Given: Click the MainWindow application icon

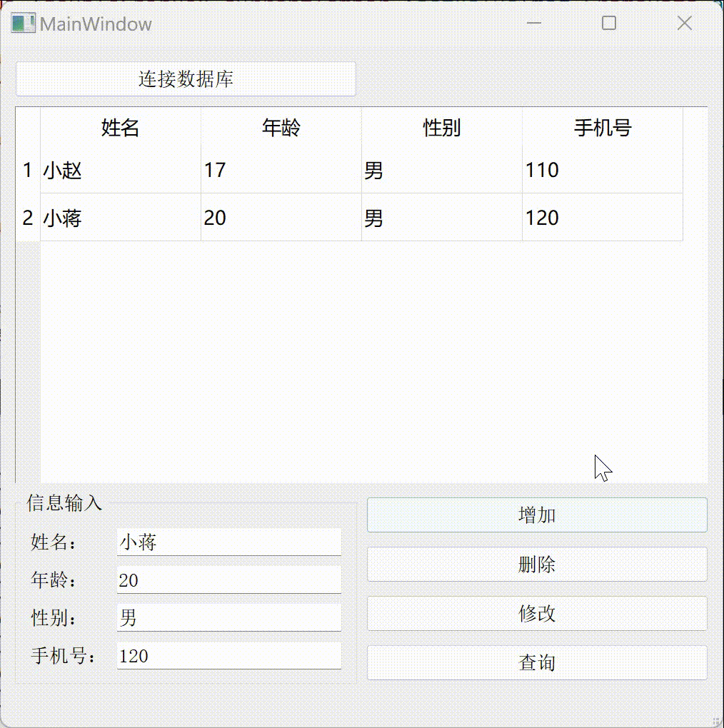Looking at the screenshot, I should [x=24, y=24].
